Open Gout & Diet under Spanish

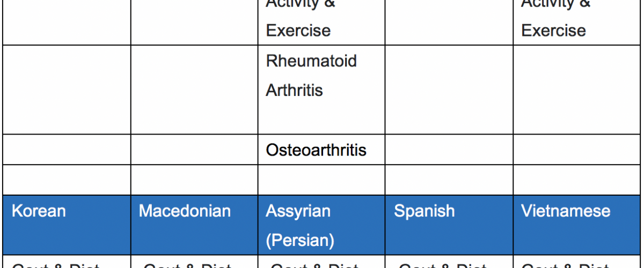click(442, 265)
